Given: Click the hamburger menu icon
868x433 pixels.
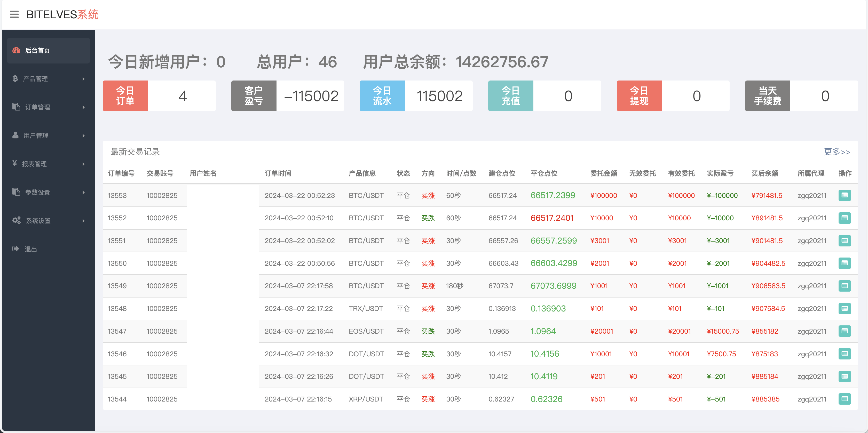Looking at the screenshot, I should pyautogui.click(x=14, y=14).
